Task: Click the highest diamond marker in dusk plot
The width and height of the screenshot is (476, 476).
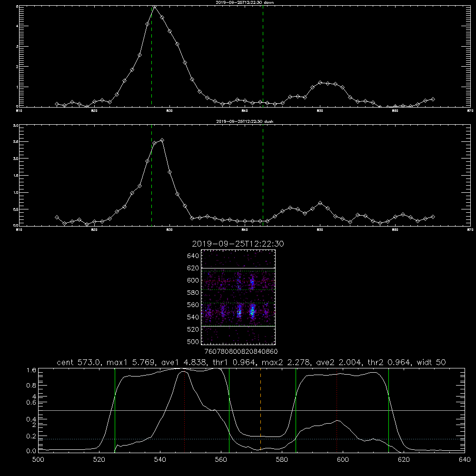Action: pos(162,140)
